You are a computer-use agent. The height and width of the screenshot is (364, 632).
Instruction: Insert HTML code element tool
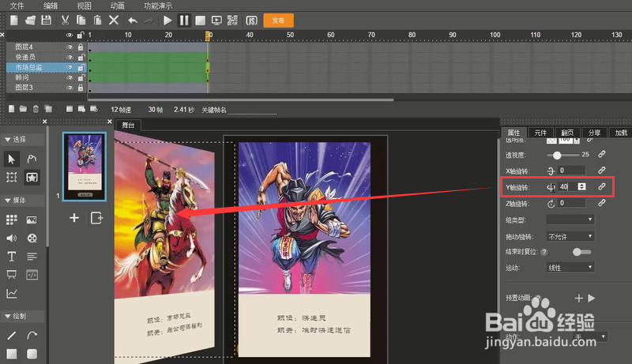32,275
